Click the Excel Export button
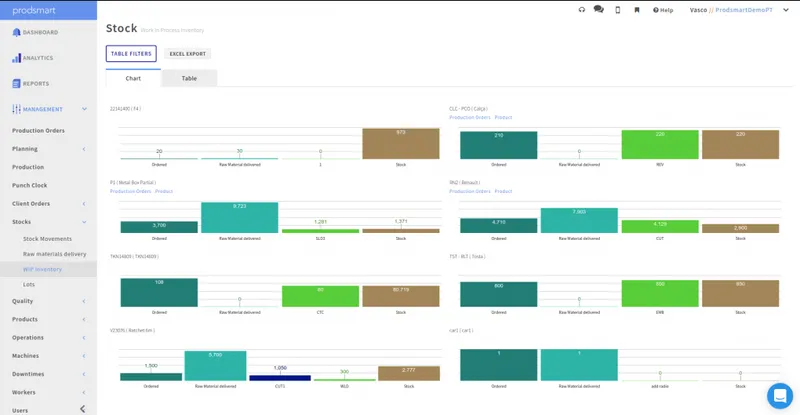The image size is (800, 415). [188, 54]
